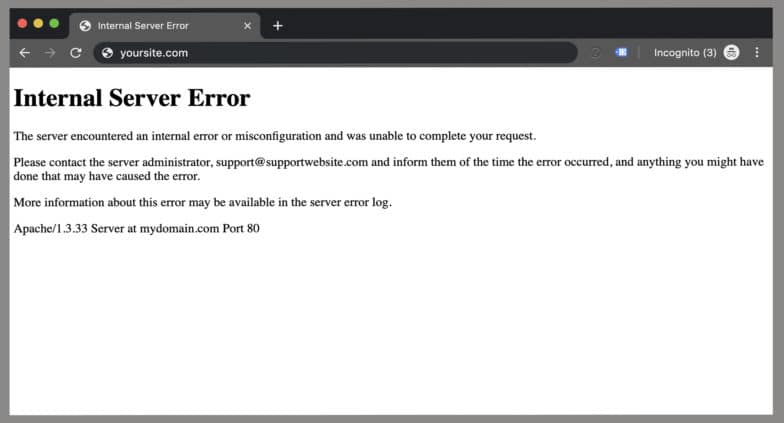The width and height of the screenshot is (784, 423).
Task: Reload the page with the refresh icon
Action: coord(76,52)
